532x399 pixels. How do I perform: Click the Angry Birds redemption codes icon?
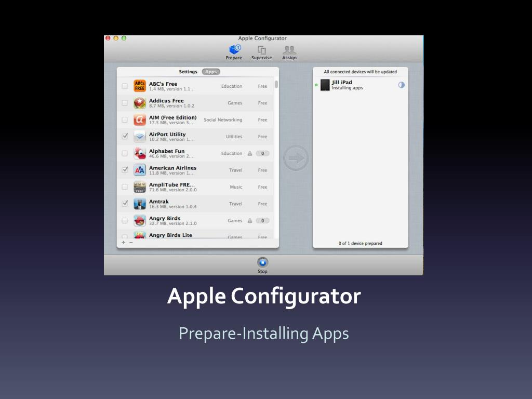click(250, 220)
